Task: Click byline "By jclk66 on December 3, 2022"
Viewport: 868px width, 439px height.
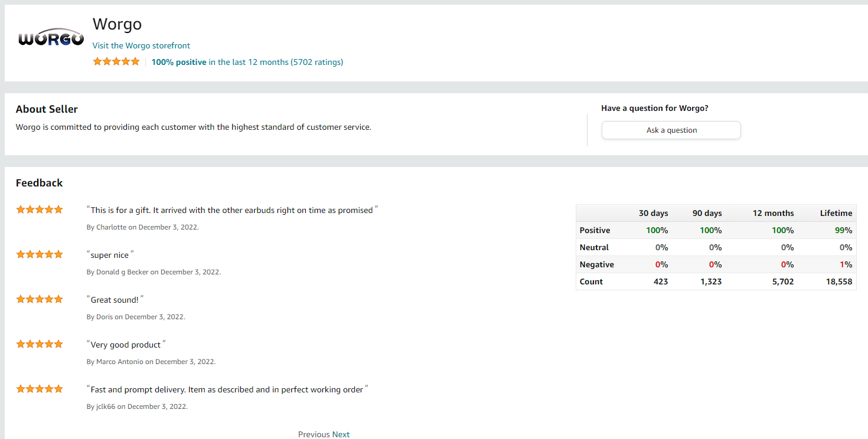Action: 137,407
